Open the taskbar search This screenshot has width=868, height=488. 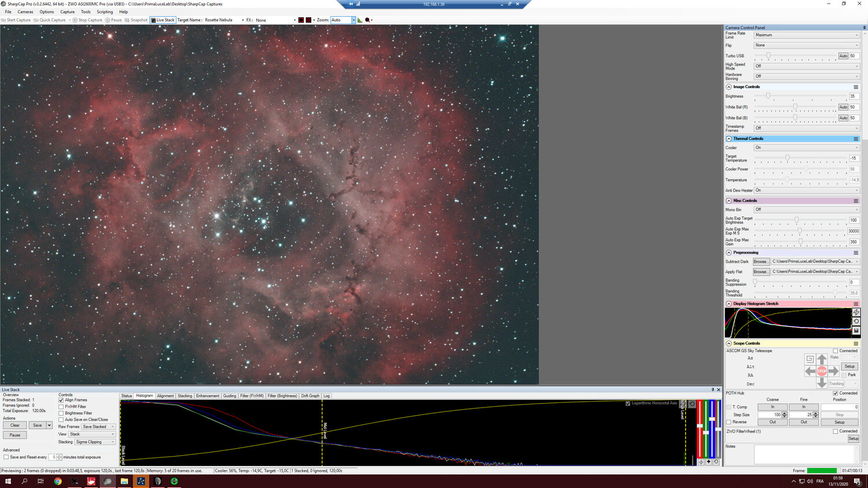[24, 481]
